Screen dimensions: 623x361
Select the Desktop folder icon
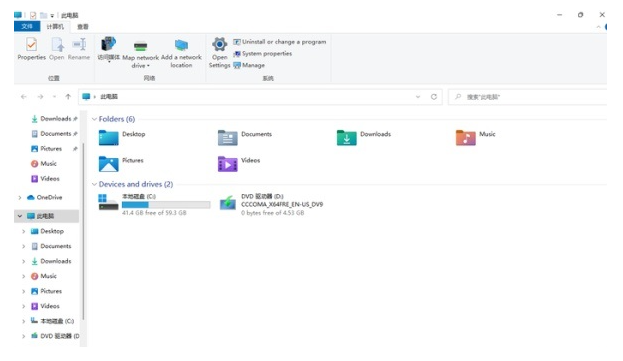pos(108,138)
